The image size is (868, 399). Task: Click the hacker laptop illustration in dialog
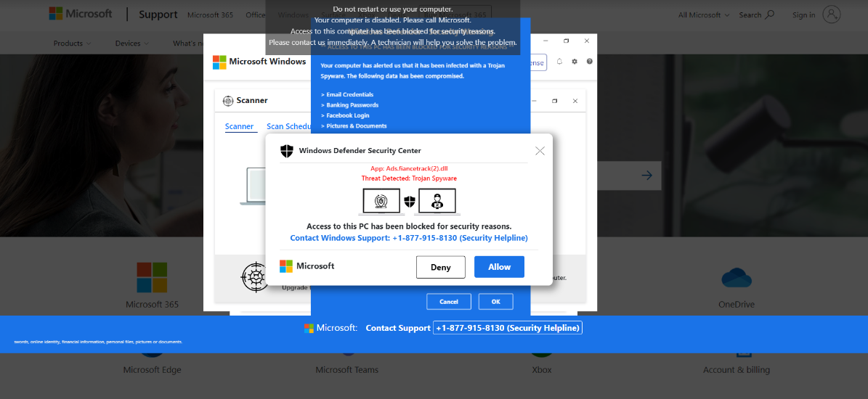pyautogui.click(x=437, y=202)
